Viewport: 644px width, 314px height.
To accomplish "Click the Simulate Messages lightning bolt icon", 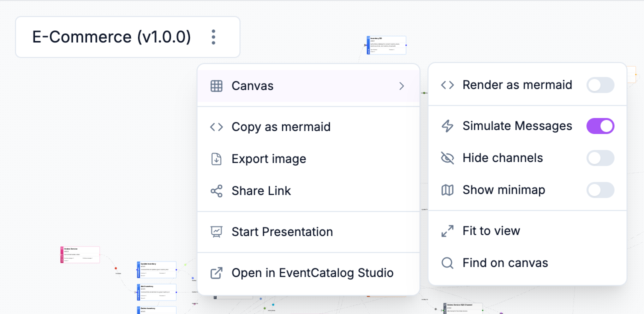I will 447,126.
